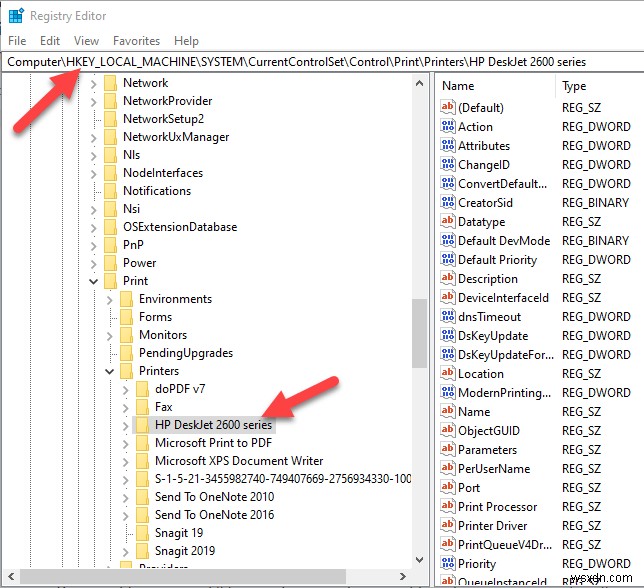Select the ChangeID value icon
This screenshot has height=588, width=644.
(448, 164)
